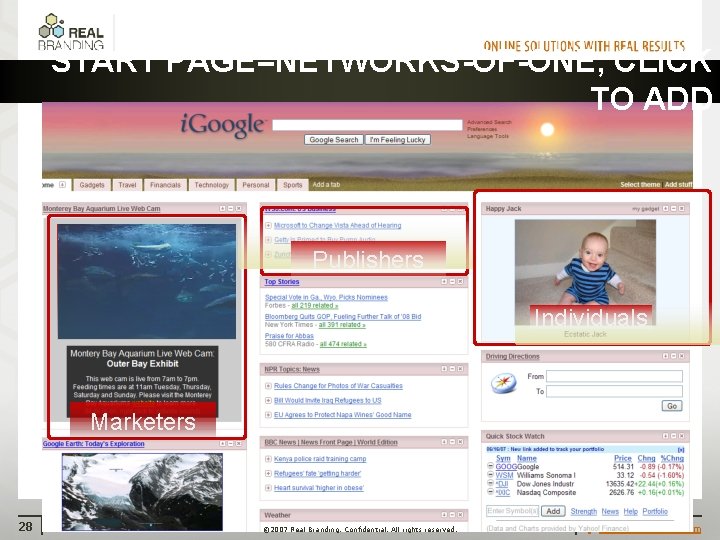Remove the Nasdaq Composite row icon
720x540 pixels.
coord(490,492)
